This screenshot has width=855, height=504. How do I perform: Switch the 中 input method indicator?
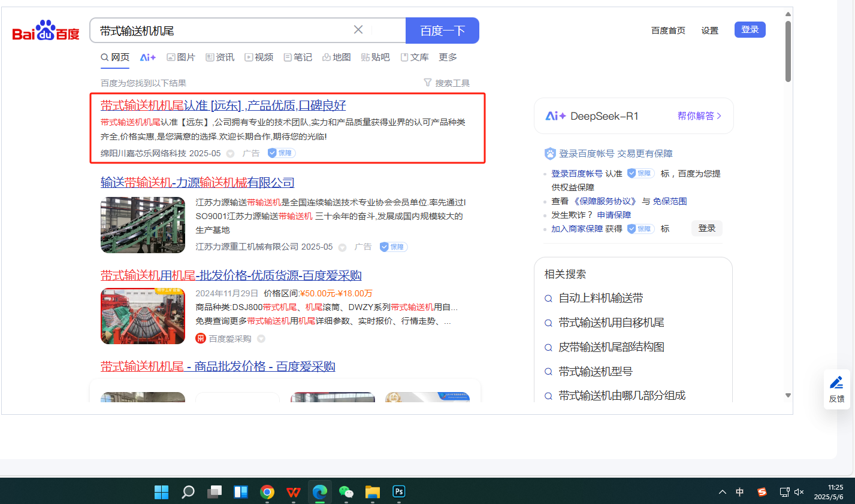(740, 492)
